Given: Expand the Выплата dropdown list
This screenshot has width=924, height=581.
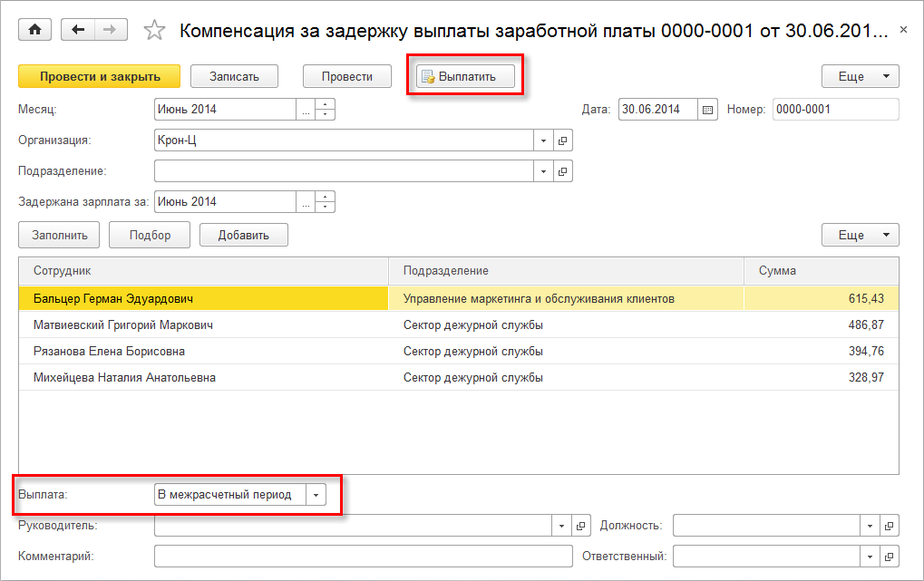Looking at the screenshot, I should coord(316,495).
